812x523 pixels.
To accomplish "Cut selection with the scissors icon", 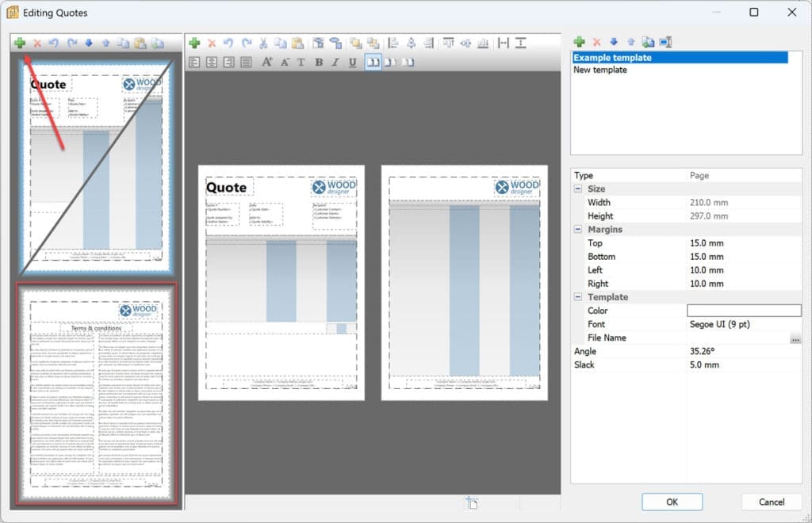I will (x=263, y=44).
